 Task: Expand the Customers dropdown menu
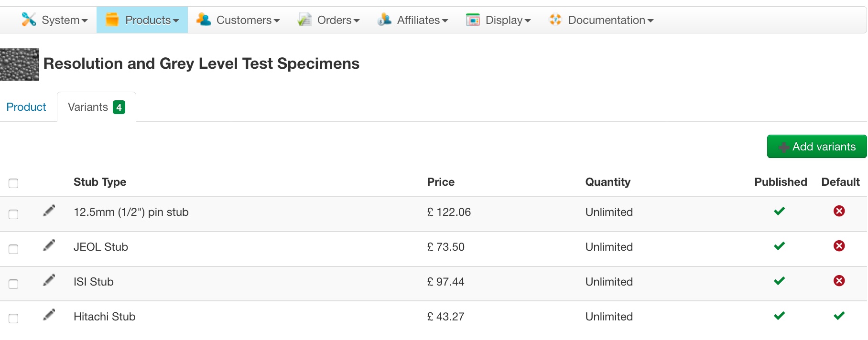click(x=238, y=20)
